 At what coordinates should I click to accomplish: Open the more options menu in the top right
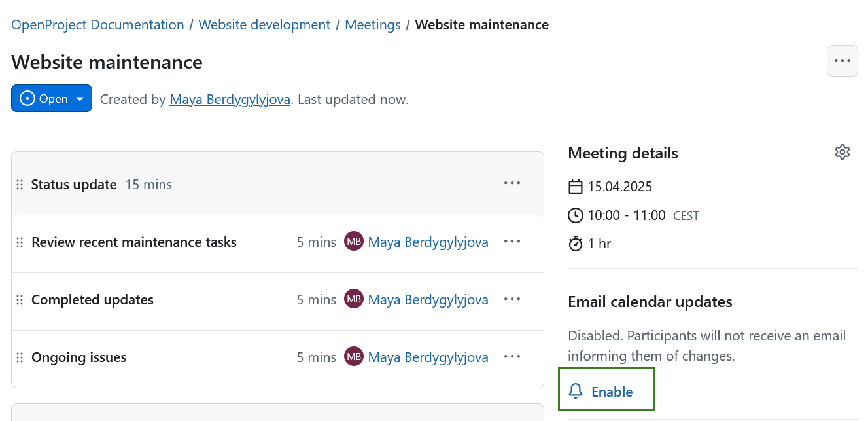point(842,60)
